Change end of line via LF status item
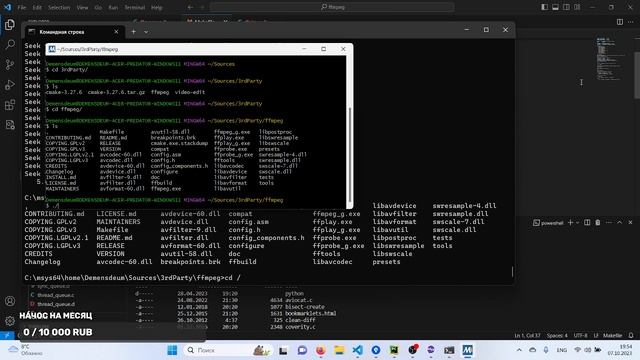 tap(596, 336)
